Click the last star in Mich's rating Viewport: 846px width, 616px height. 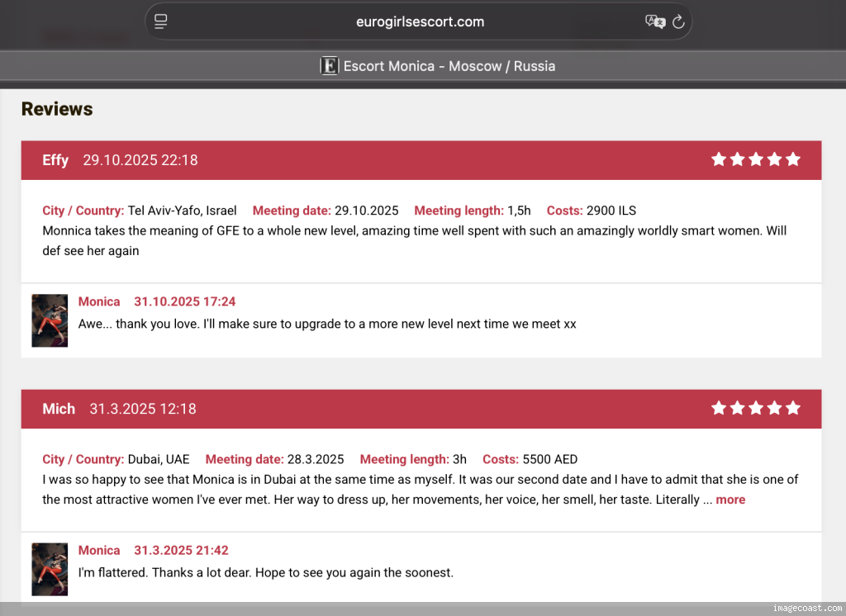(793, 408)
